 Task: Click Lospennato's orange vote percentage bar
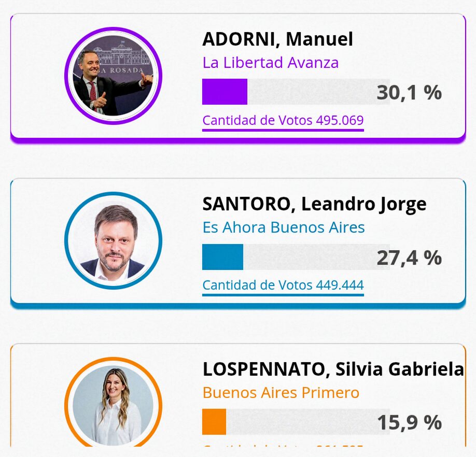tap(214, 422)
